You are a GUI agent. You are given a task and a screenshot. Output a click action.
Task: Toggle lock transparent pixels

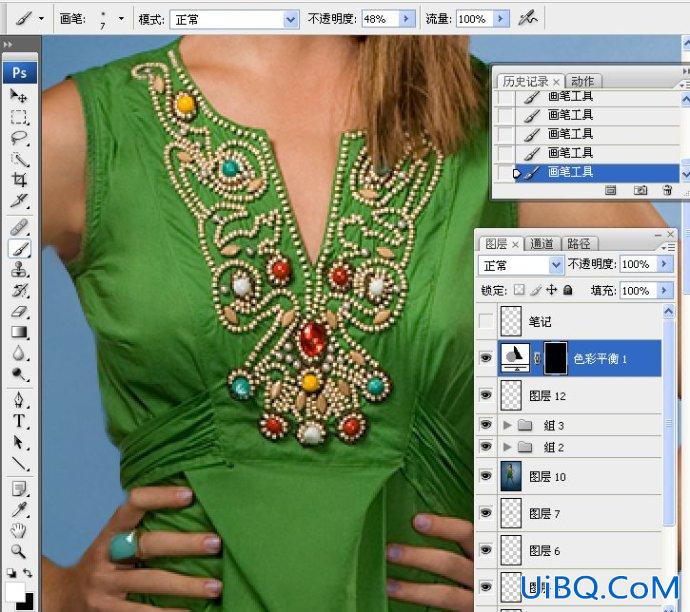point(519,290)
